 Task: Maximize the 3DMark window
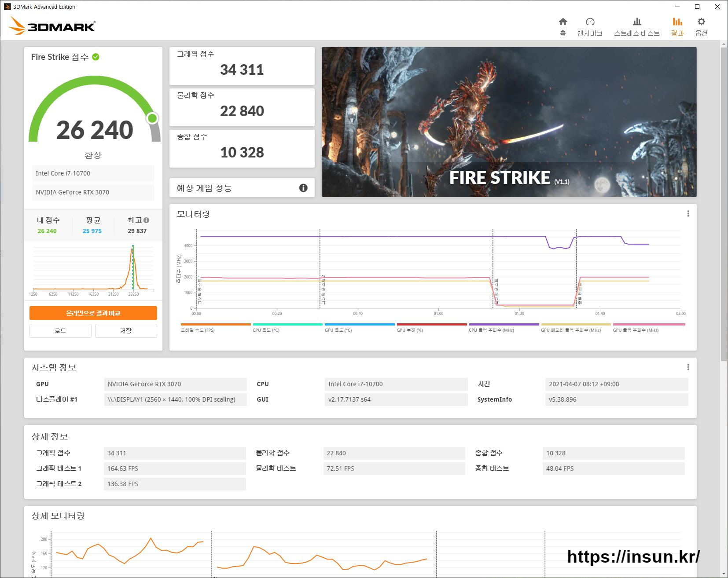click(x=697, y=7)
